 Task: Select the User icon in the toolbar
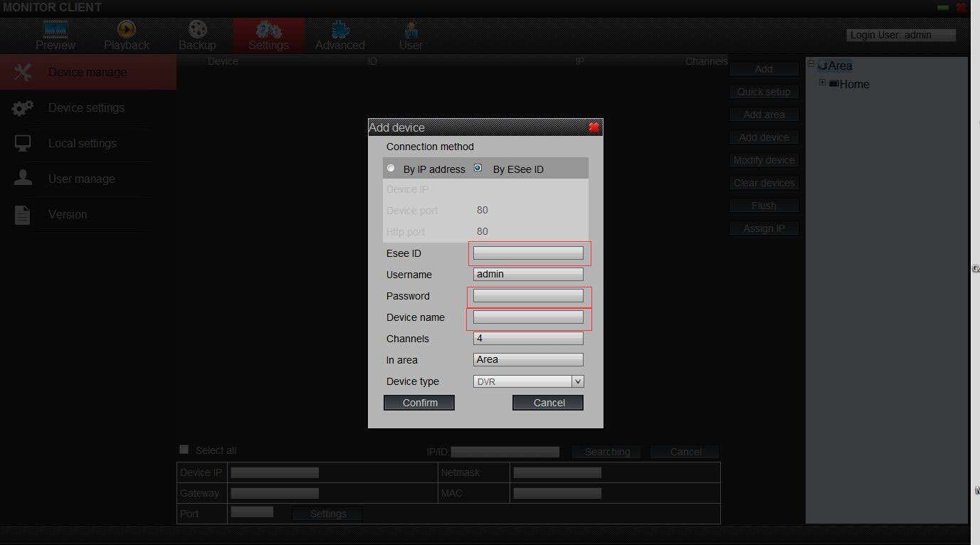[411, 30]
